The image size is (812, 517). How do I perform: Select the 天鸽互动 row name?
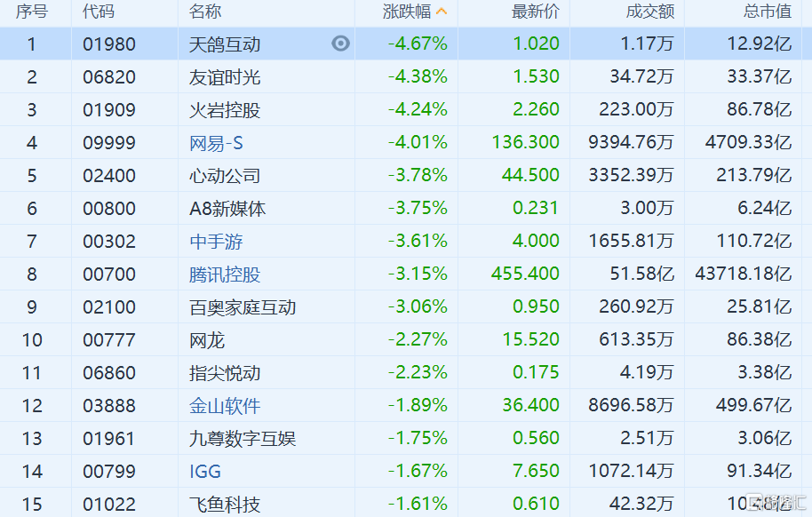pos(225,44)
